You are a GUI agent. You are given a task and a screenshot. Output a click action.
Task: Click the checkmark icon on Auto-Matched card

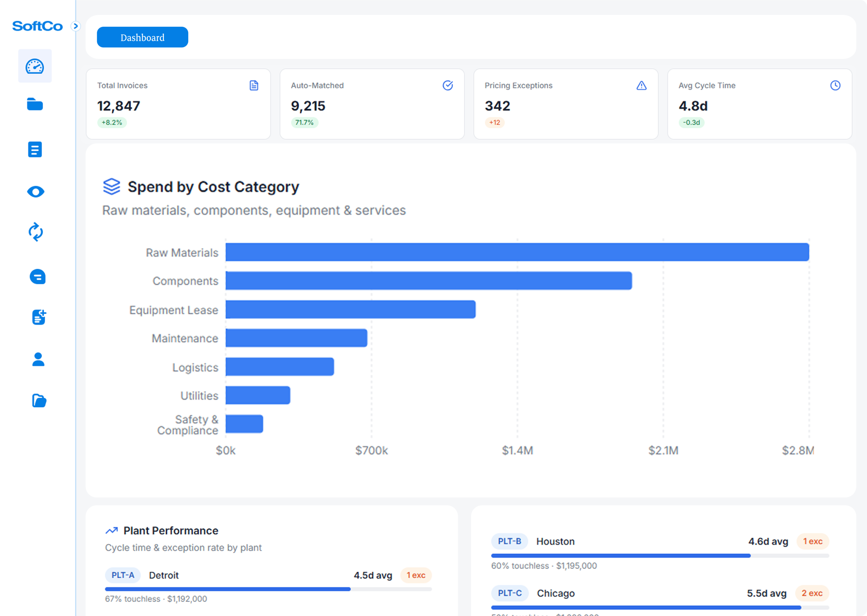447,85
